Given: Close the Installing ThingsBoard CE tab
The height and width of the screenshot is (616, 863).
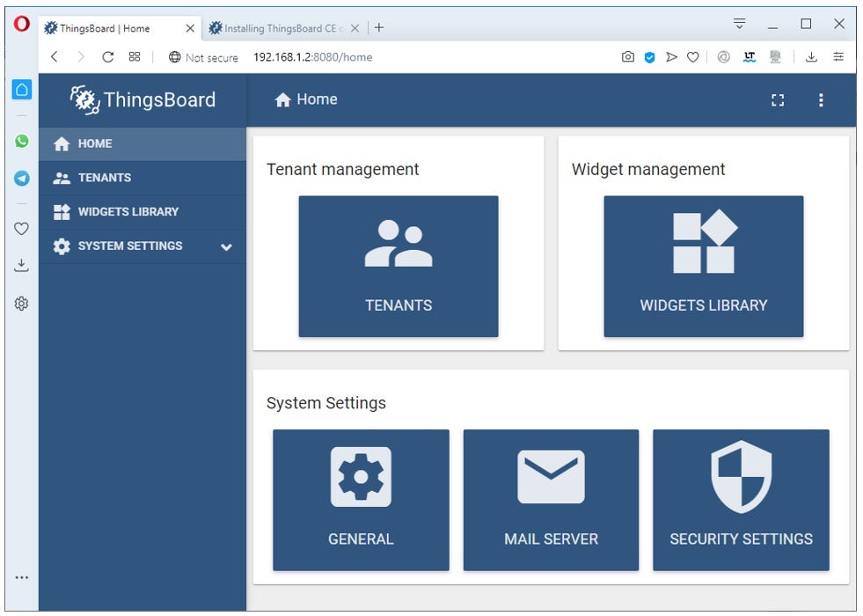Looking at the screenshot, I should [x=355, y=28].
